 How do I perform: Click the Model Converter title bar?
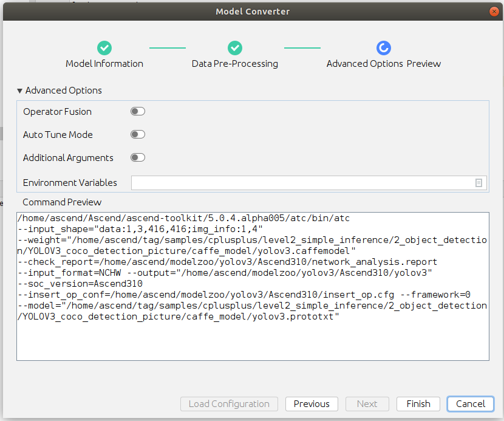[253, 12]
